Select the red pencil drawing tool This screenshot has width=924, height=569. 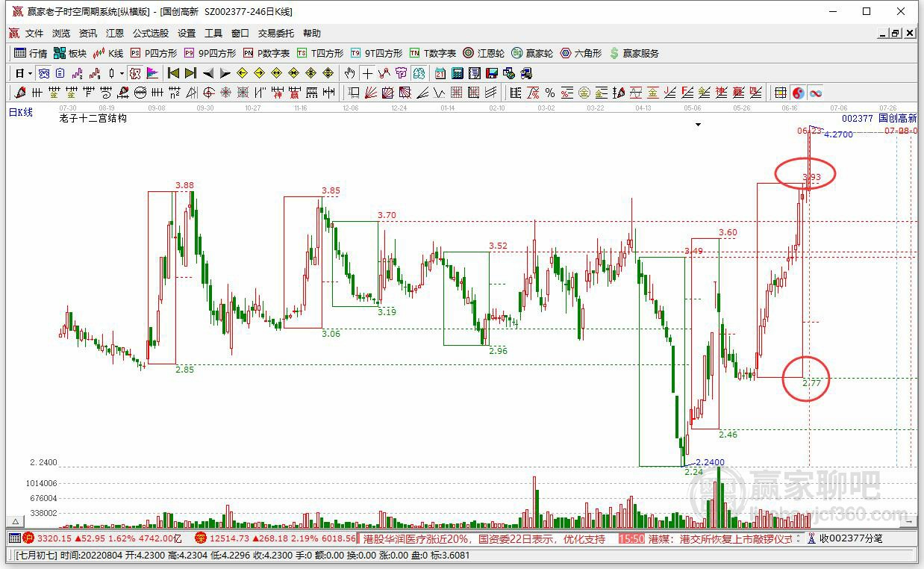click(20, 93)
